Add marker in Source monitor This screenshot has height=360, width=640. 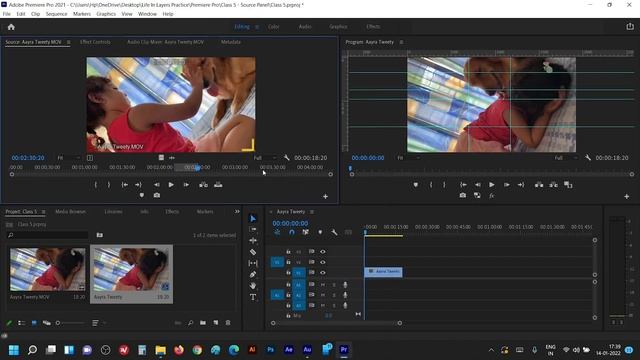pos(142,196)
